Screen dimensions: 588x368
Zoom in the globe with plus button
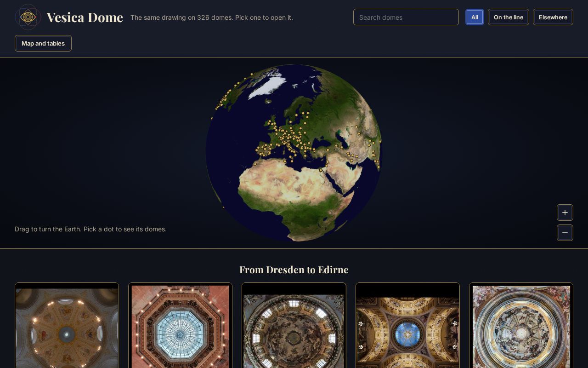click(x=565, y=213)
